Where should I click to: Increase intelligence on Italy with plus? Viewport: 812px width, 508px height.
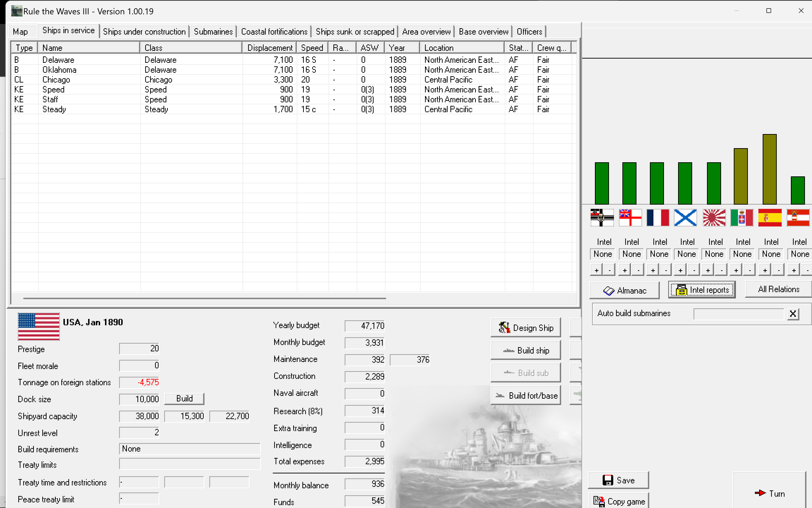pos(736,270)
